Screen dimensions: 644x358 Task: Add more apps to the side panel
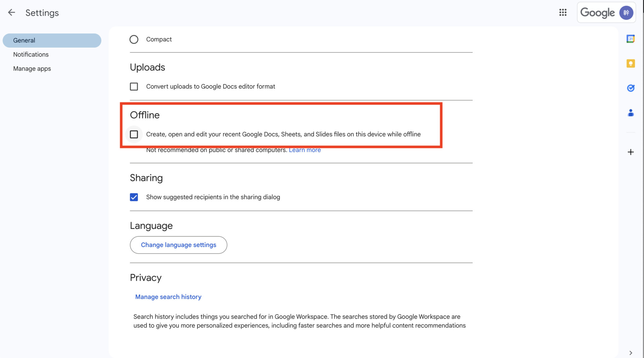point(631,152)
